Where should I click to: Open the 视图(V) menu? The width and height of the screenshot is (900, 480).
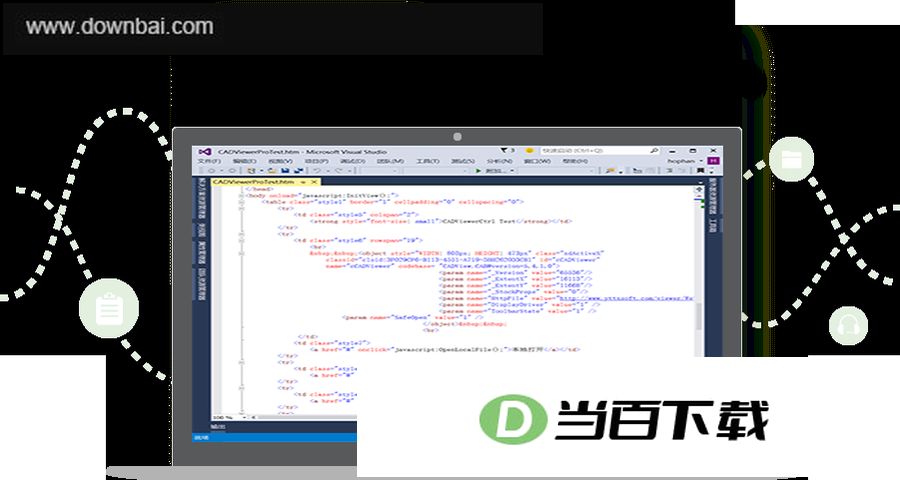pos(280,161)
